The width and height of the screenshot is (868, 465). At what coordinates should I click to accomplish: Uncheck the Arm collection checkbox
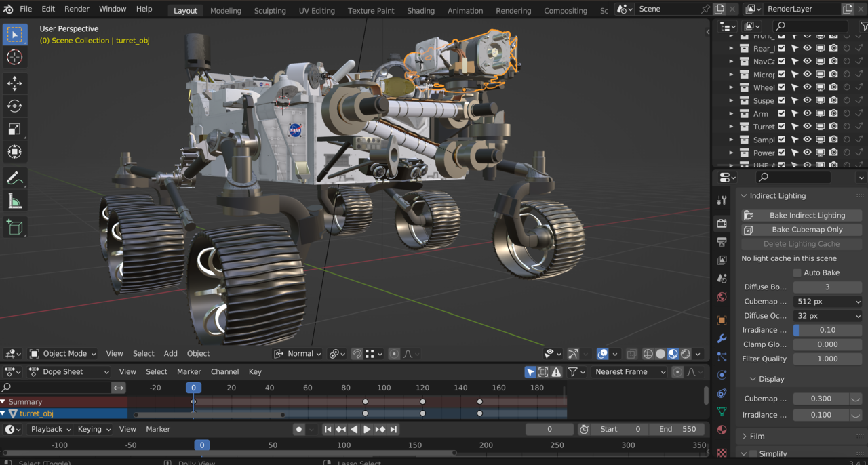pyautogui.click(x=782, y=113)
